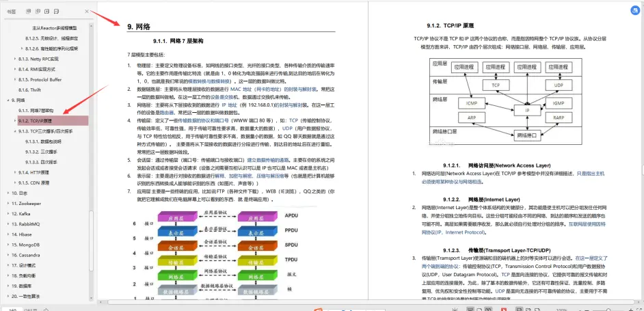Click the ICMP box in the diagram

[472, 103]
